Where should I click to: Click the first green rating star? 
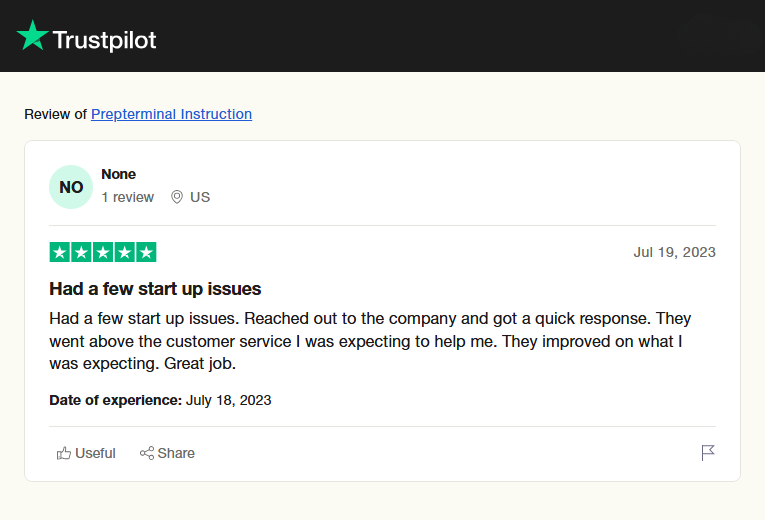pyautogui.click(x=60, y=252)
